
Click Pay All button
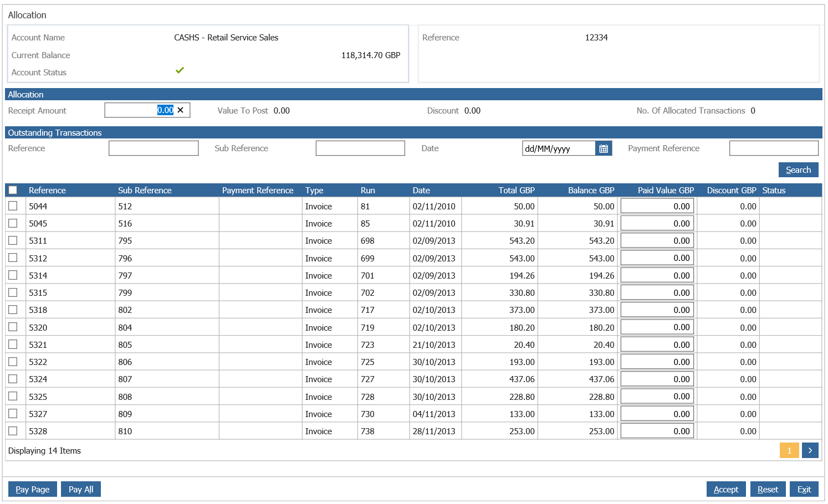tap(81, 489)
